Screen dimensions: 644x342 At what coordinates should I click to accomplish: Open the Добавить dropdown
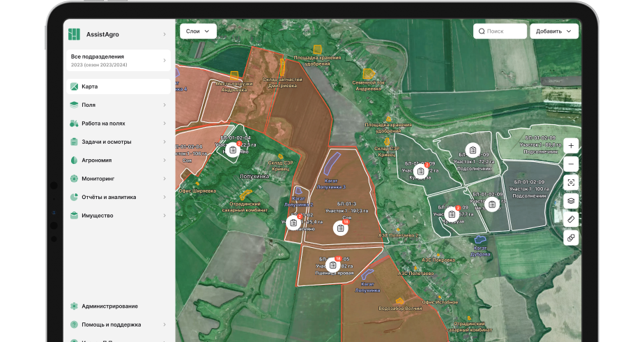click(554, 31)
